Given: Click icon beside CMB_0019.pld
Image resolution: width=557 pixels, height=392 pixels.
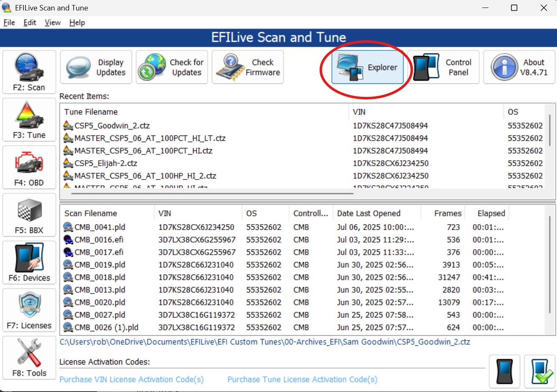Looking at the screenshot, I should 68,265.
